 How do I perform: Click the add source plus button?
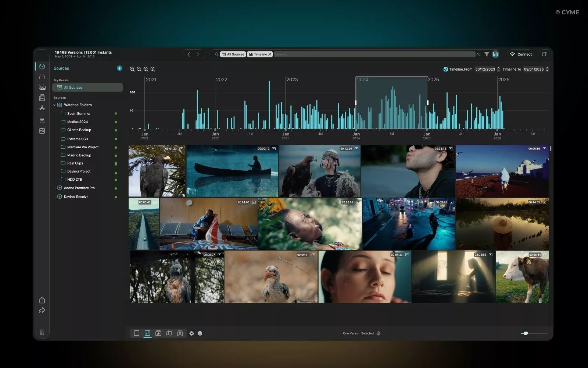pos(119,68)
